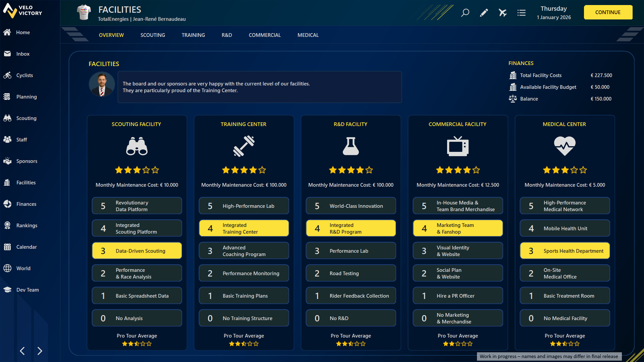Open the search icon in the top bar
Image resolution: width=644 pixels, height=362 pixels.
point(465,13)
